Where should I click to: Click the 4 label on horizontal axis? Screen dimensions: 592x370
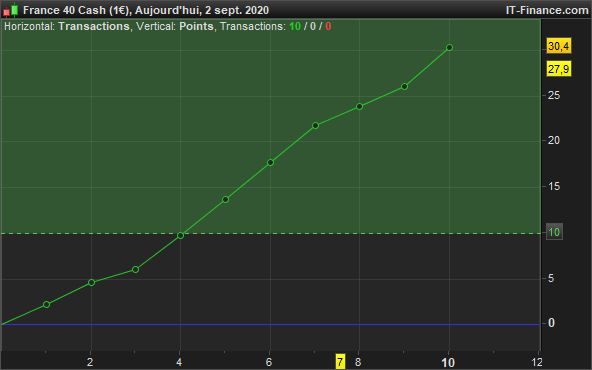pos(179,362)
